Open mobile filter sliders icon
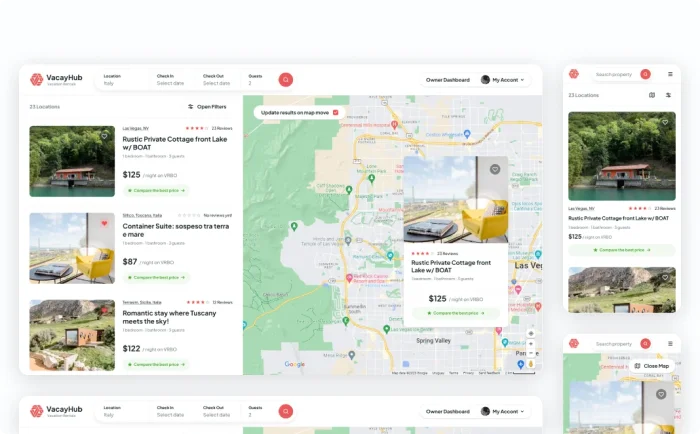Viewport: 700px width, 434px height. click(668, 95)
